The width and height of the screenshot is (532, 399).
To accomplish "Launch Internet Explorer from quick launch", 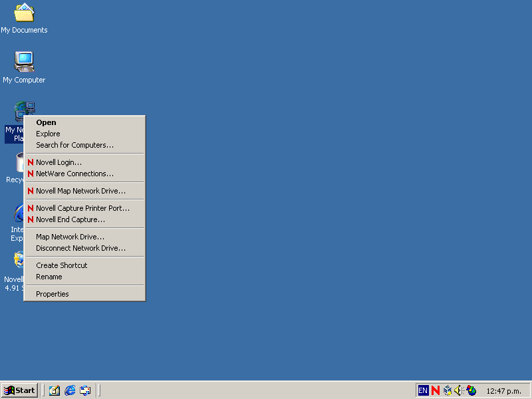I will pyautogui.click(x=70, y=390).
